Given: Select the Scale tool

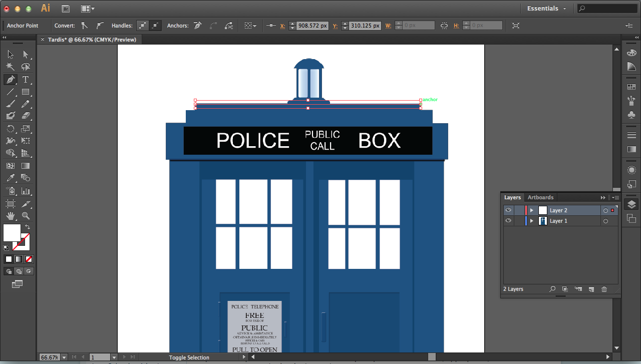Looking at the screenshot, I should point(26,129).
